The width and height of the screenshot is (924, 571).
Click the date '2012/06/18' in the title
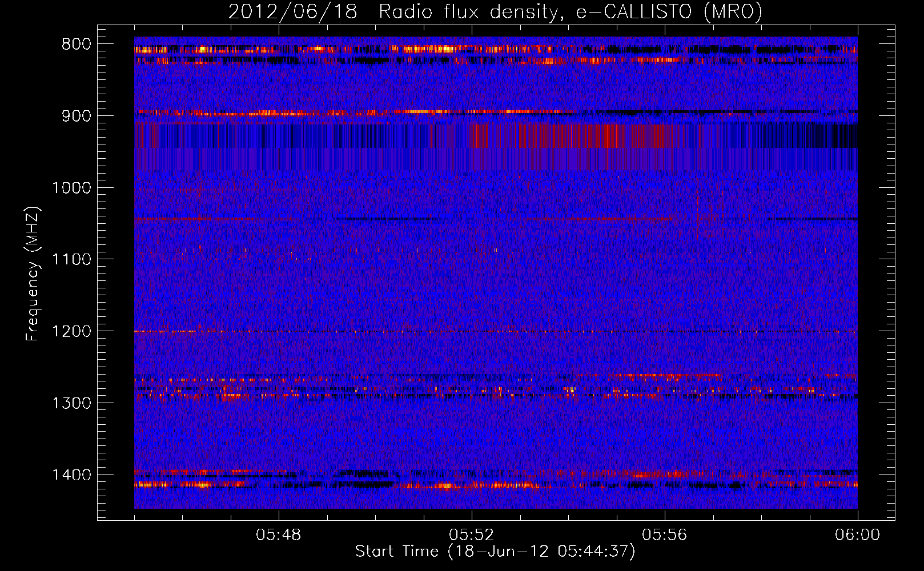tap(293, 12)
